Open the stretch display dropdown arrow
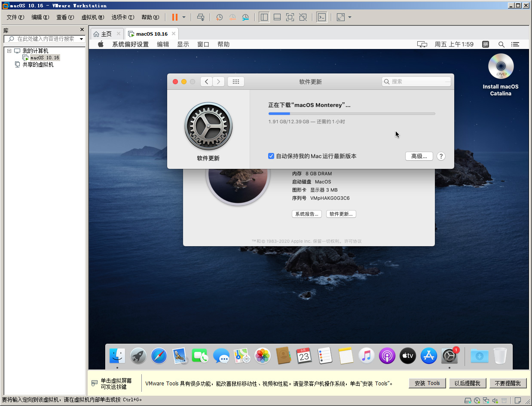 tap(350, 17)
